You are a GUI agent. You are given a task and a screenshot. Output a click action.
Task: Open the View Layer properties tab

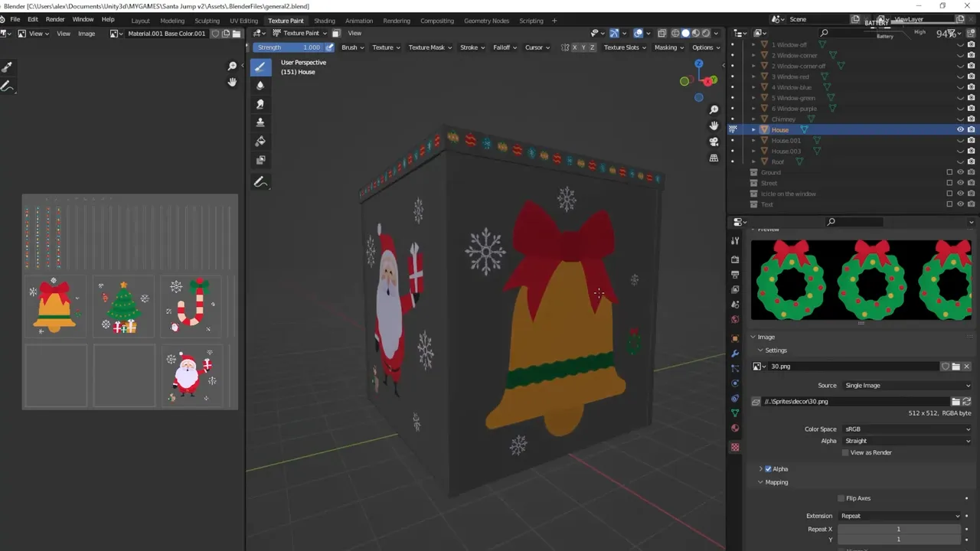tap(735, 289)
